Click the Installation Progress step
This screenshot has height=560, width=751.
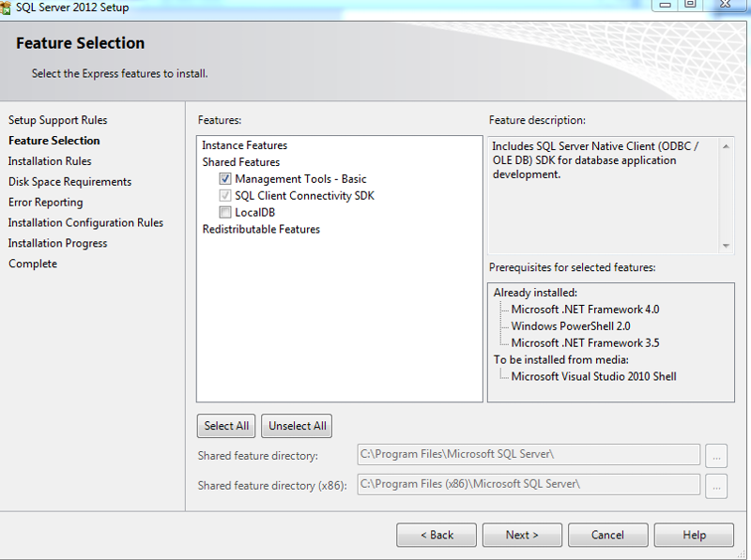click(57, 244)
